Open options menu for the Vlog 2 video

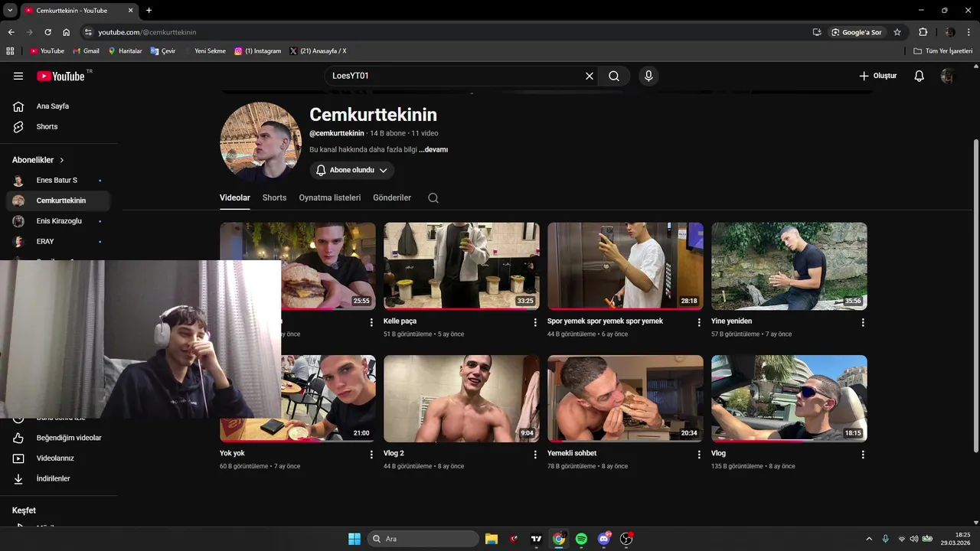(535, 454)
